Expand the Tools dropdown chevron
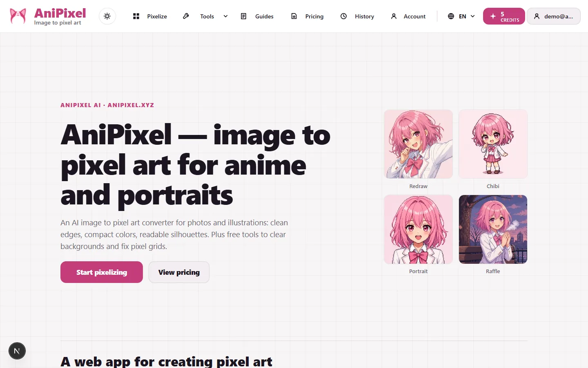Image resolution: width=588 pixels, height=368 pixels. (225, 16)
